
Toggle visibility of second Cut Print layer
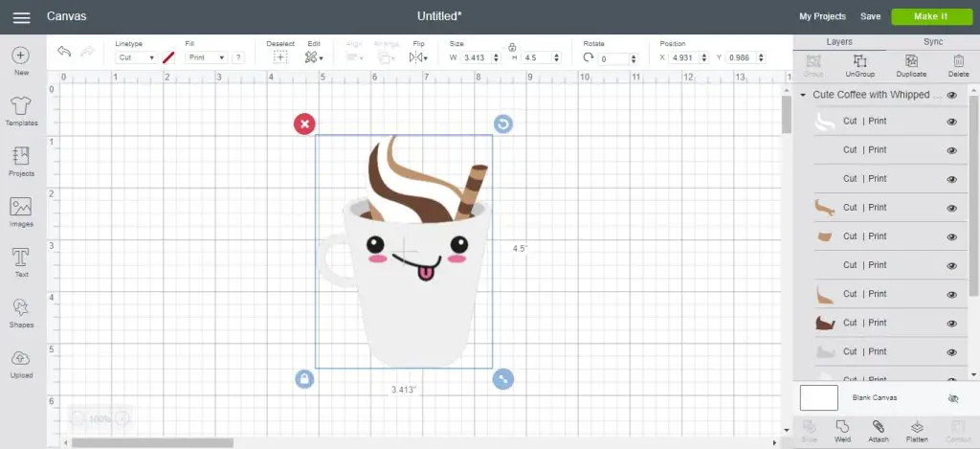952,150
